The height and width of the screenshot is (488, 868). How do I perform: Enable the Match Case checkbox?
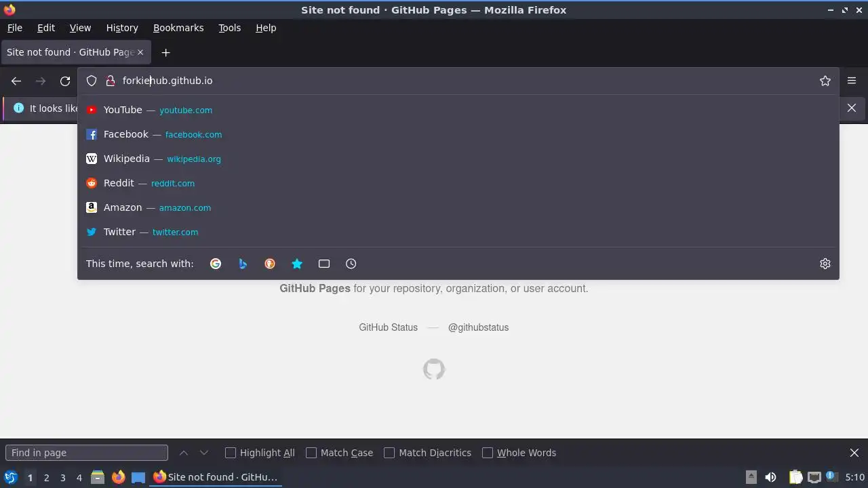click(311, 453)
